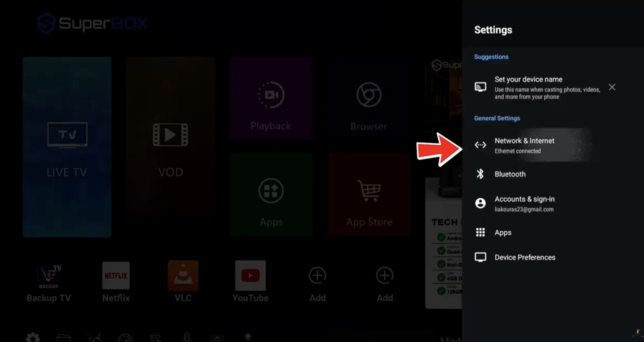Dismiss the device name suggestion

[x=612, y=87]
